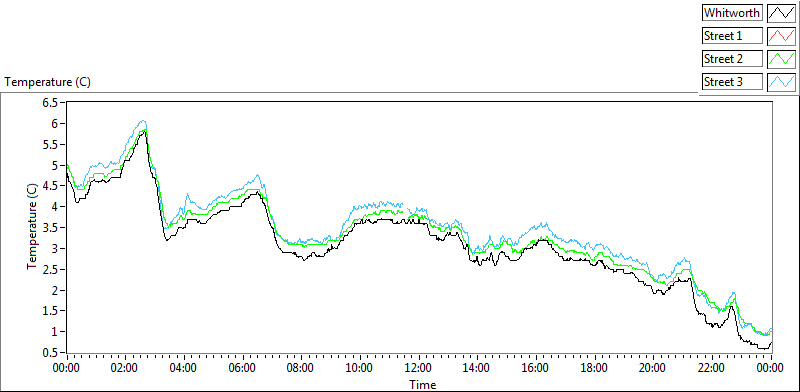
Task: Select the Street 2 legend label
Action: tap(732, 59)
